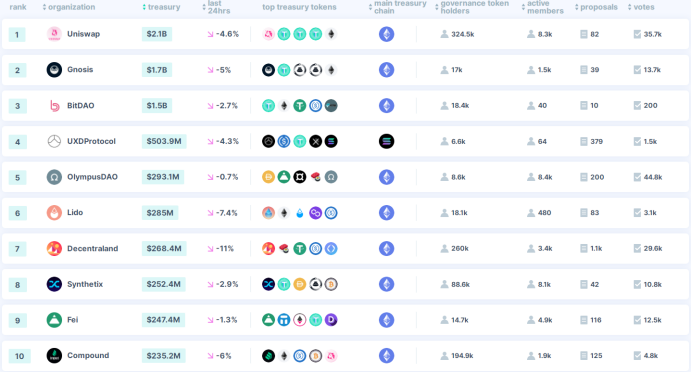Click first treasury token icon in Gnosis row
The height and width of the screenshot is (372, 692).
[x=268, y=70]
